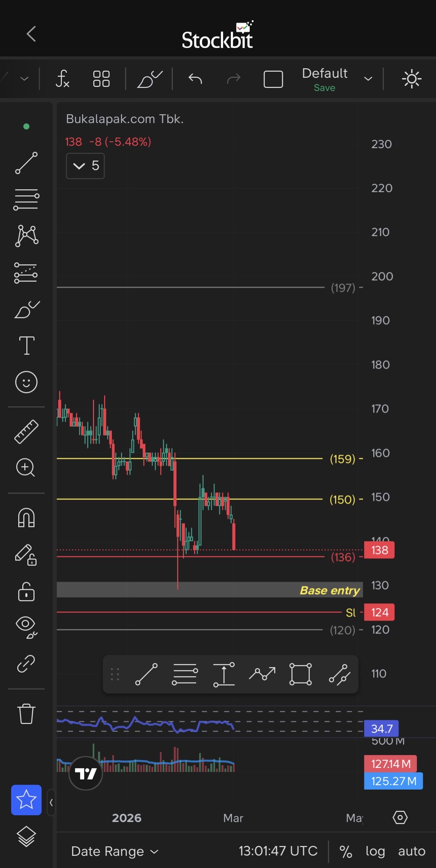Select the text annotation tool
Image resolution: width=436 pixels, height=868 pixels.
[x=26, y=345]
